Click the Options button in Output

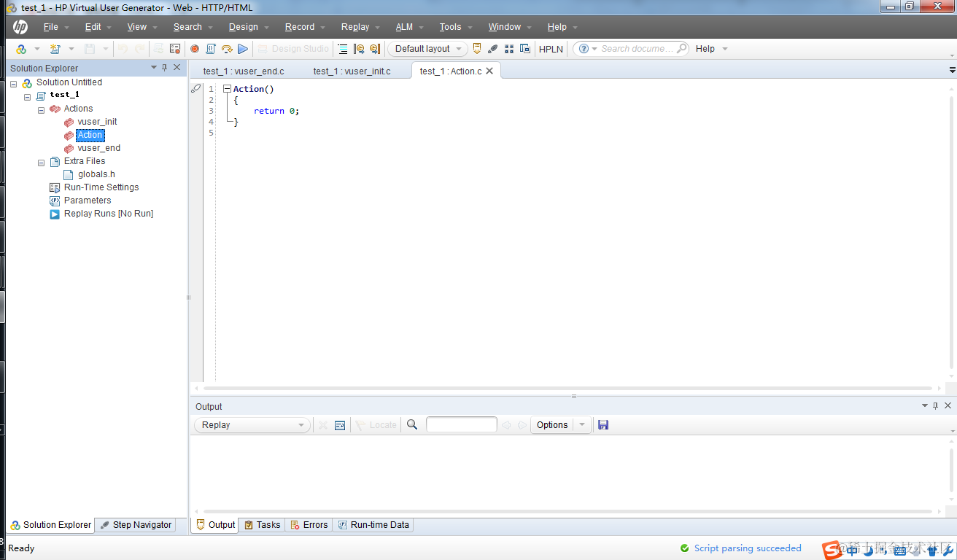(x=552, y=425)
